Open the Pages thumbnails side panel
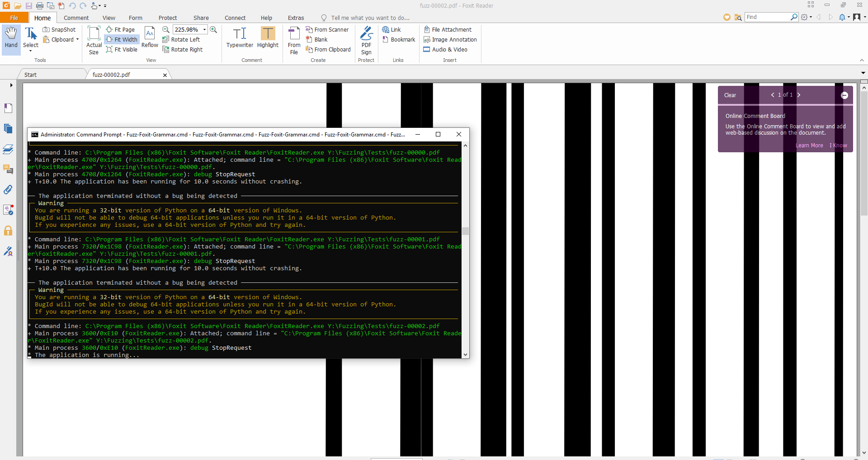Screen dimensions: 868x460 (8, 128)
